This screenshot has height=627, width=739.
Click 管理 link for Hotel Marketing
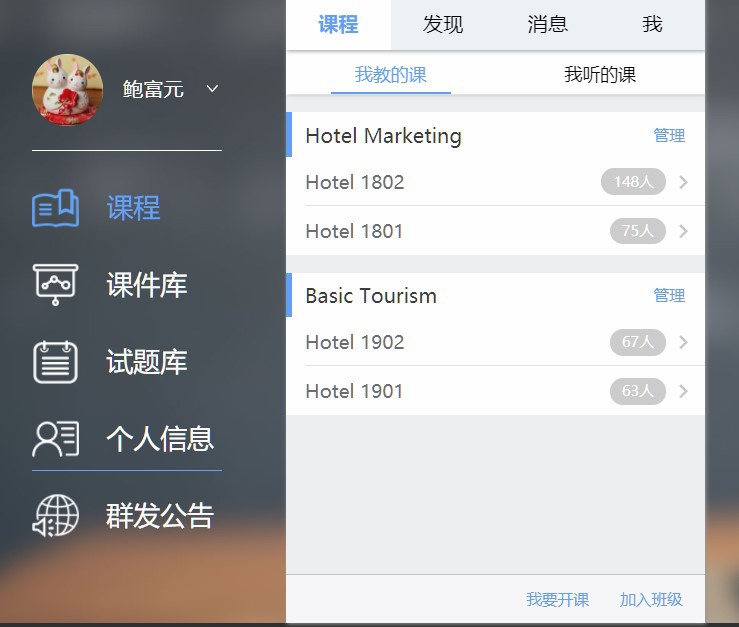click(x=669, y=136)
